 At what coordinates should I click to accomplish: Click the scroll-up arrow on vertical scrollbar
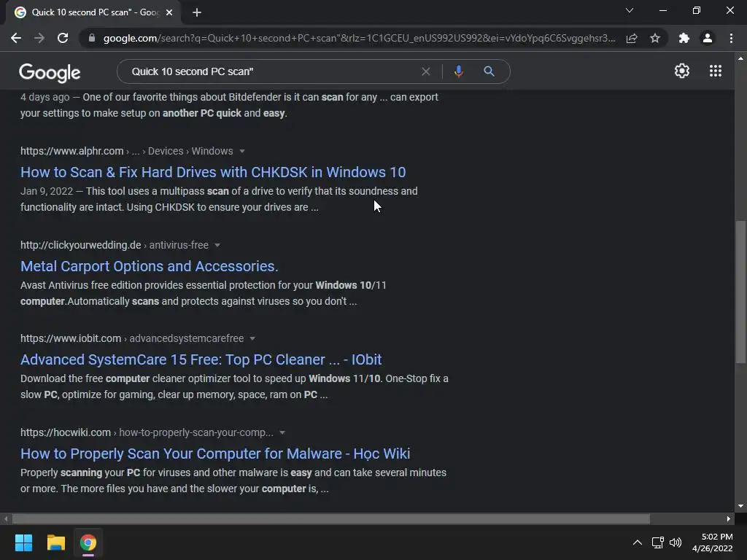pyautogui.click(x=740, y=58)
